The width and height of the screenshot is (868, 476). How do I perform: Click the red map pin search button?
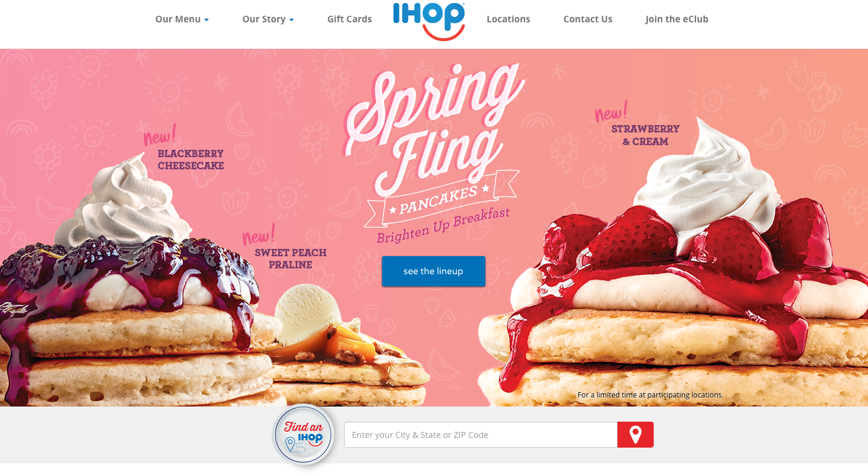(635, 434)
